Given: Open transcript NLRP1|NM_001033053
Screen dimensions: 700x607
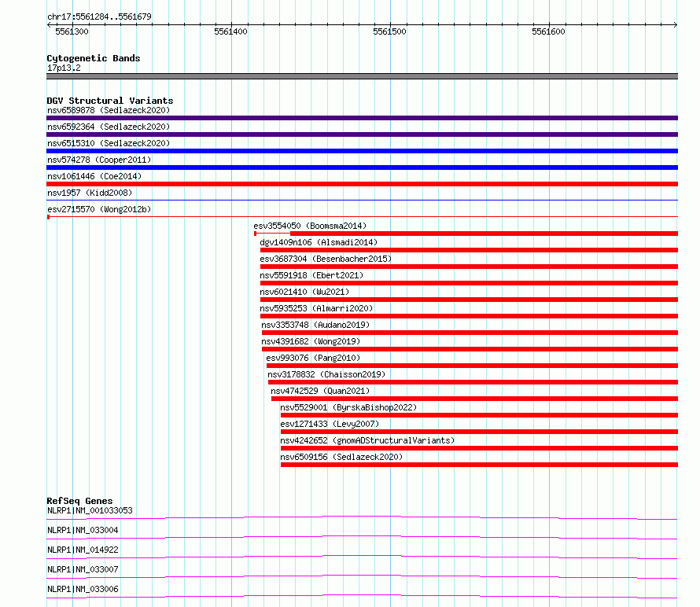Looking at the screenshot, I should coord(90,510).
